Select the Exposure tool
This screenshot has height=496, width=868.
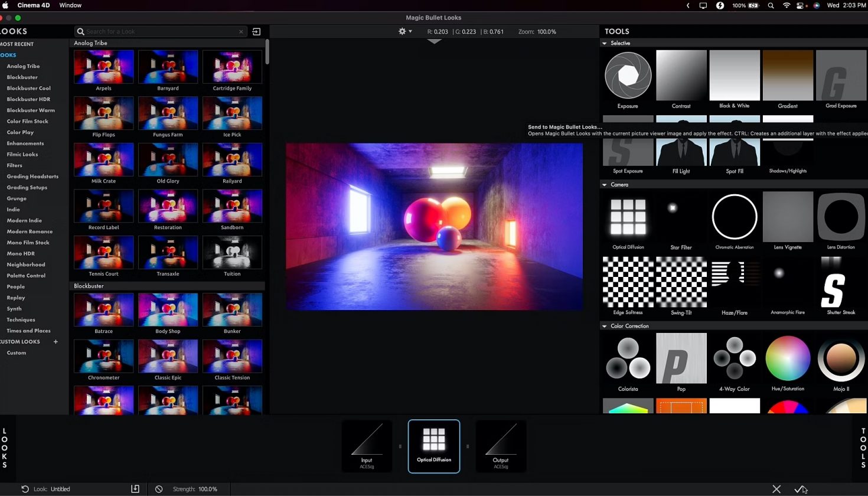click(x=628, y=75)
